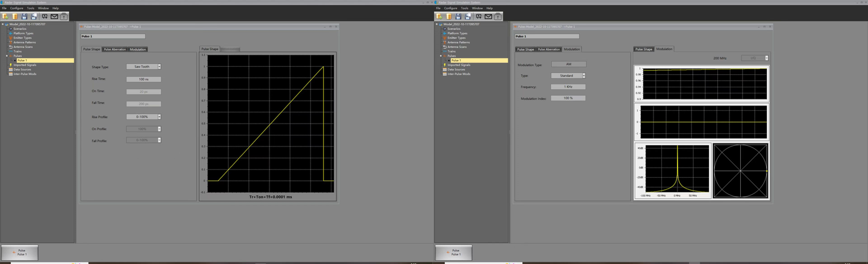Open the Help menu in left window
868x264 pixels.
coord(55,8)
